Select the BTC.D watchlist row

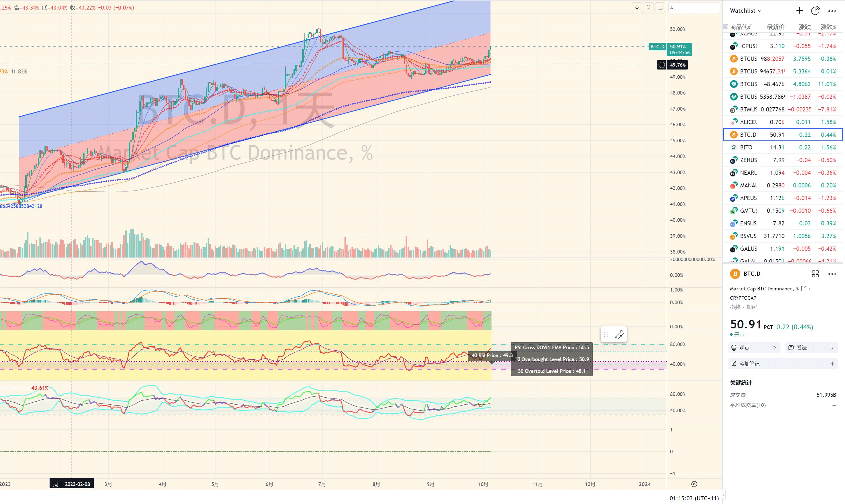[783, 135]
